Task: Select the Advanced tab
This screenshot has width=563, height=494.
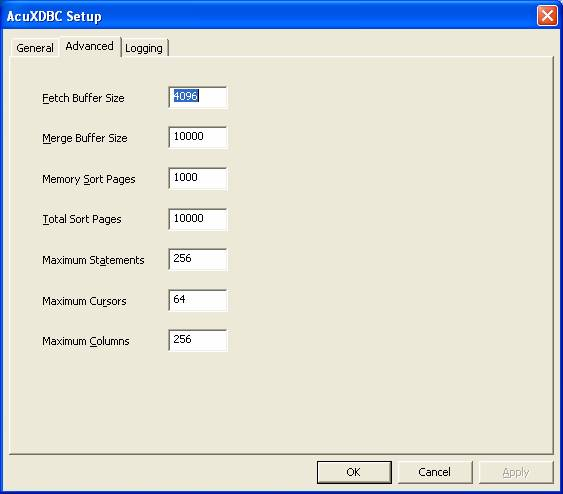Action: click(x=90, y=46)
